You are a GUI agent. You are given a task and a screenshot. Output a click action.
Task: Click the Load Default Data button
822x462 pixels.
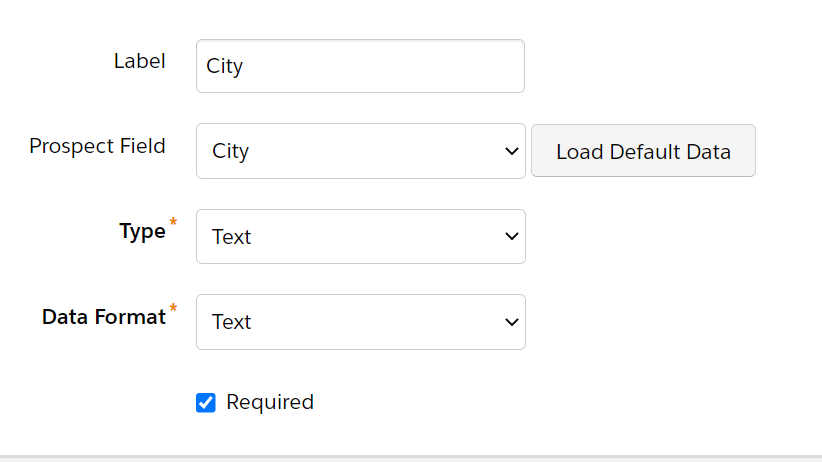643,151
